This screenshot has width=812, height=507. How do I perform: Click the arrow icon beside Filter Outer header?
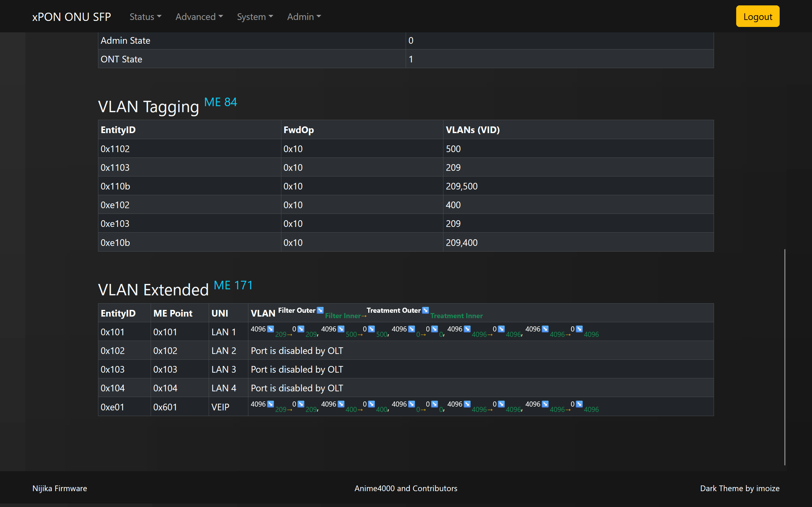click(x=320, y=310)
